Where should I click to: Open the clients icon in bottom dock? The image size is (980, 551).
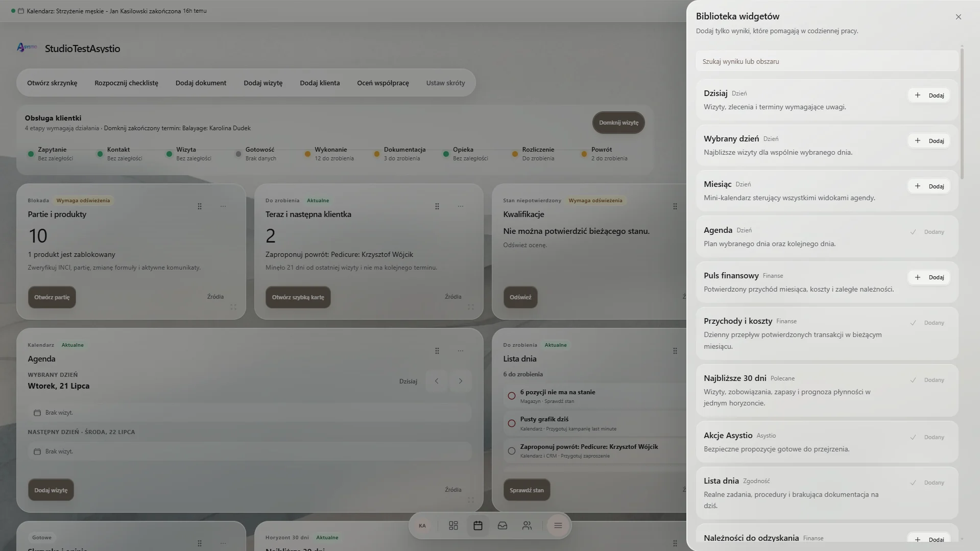point(527,525)
